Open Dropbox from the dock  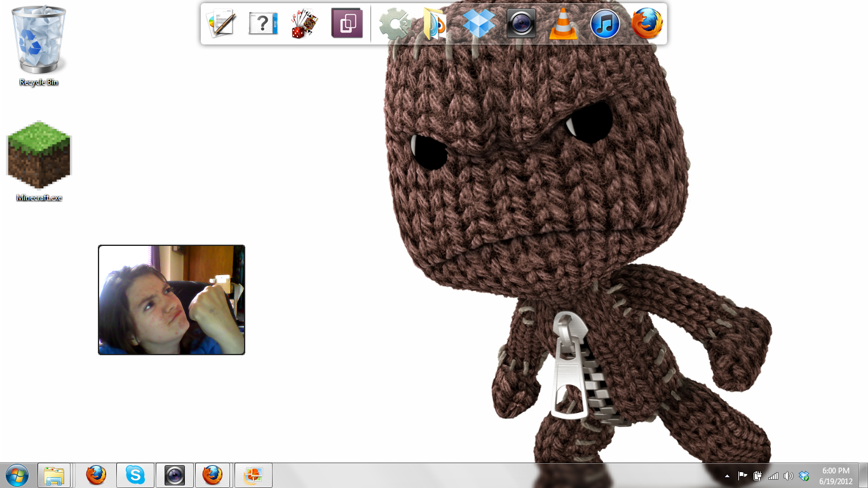(478, 24)
